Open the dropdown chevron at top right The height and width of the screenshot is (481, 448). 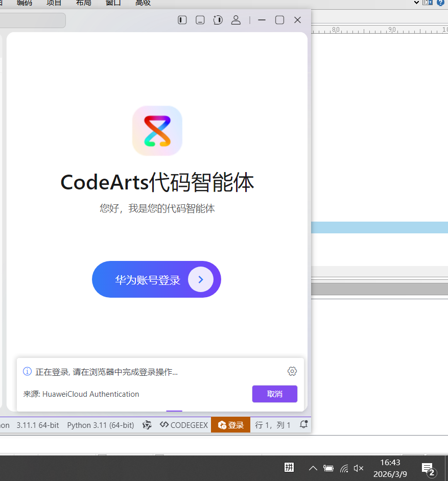click(416, 3)
